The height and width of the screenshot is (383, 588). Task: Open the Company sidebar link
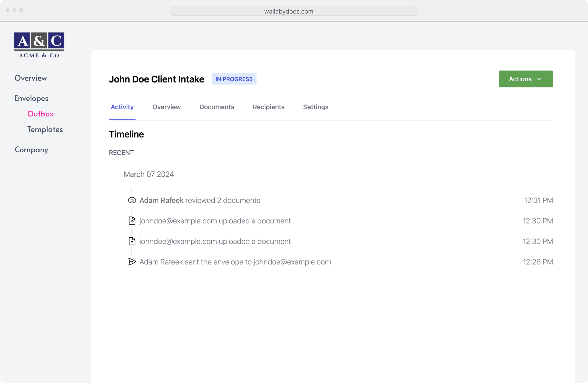(x=31, y=150)
